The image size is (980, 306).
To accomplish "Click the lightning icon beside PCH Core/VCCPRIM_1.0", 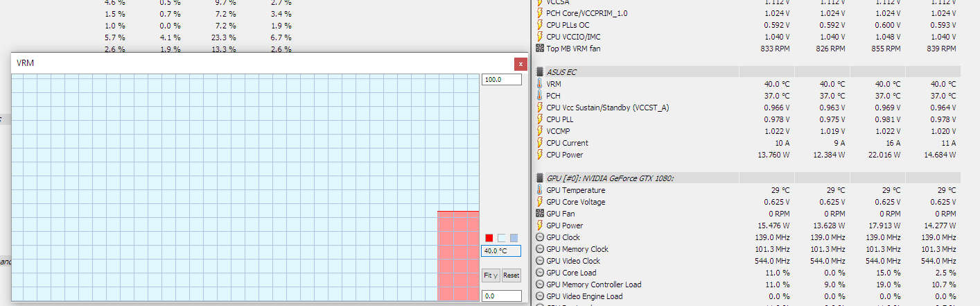I will pos(540,13).
